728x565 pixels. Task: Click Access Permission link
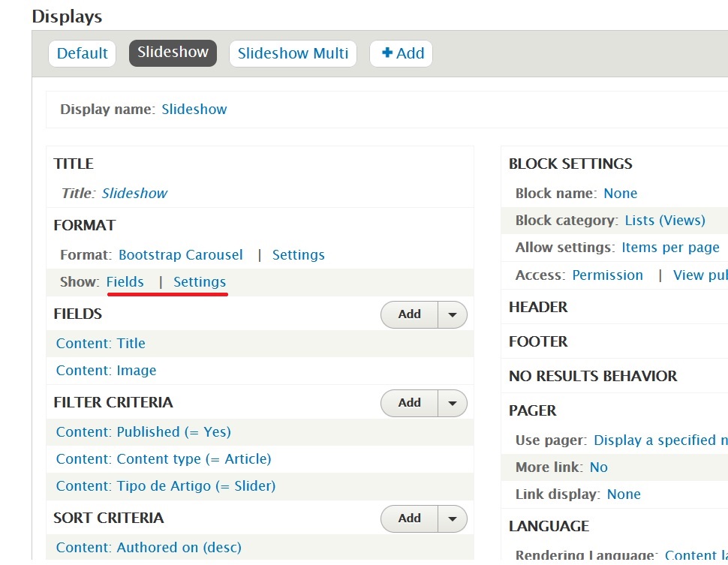[x=607, y=275]
